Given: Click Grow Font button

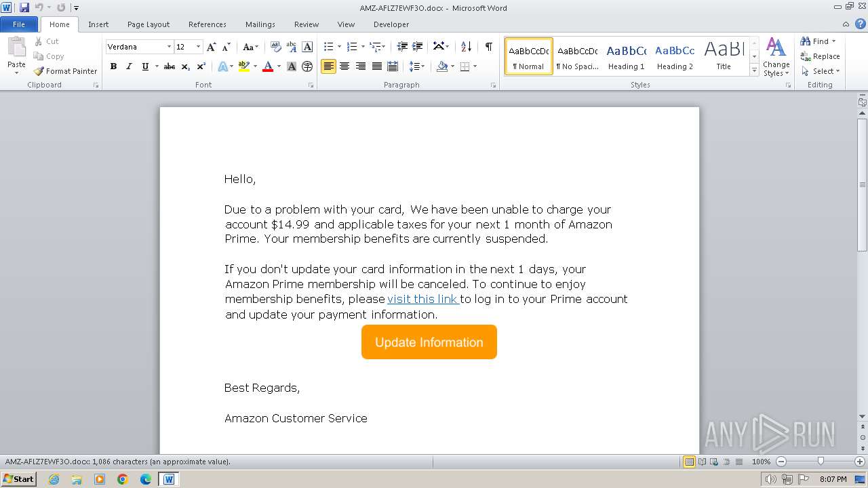Looking at the screenshot, I should [212, 47].
